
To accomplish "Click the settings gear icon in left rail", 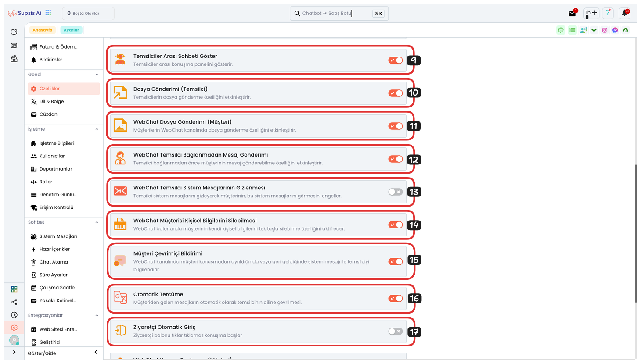I will click(x=14, y=328).
